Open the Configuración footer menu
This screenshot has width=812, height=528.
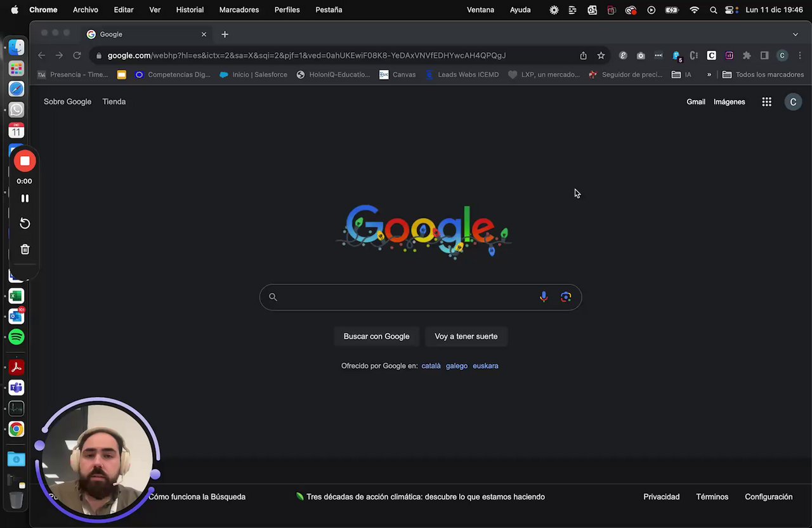(769, 497)
